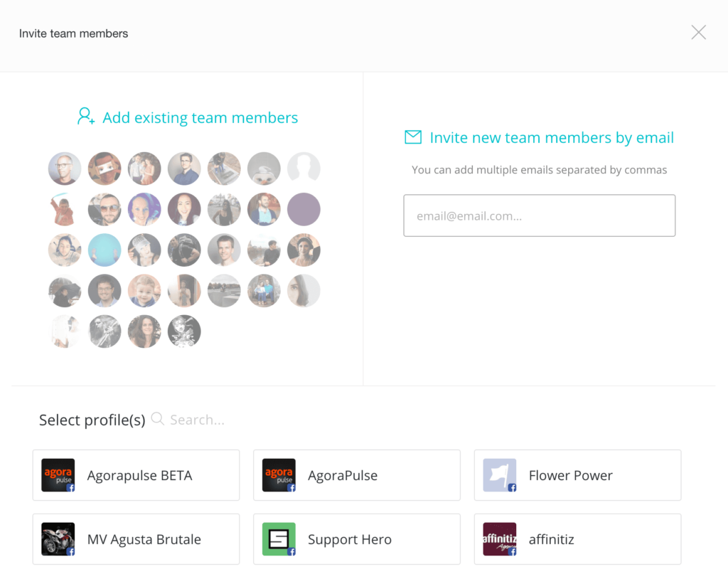Click the multiple emails hint text
This screenshot has width=728, height=574.
(539, 170)
